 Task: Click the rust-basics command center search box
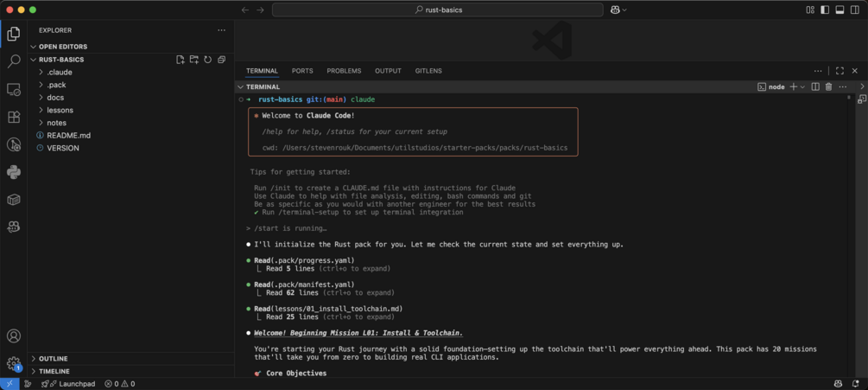point(437,10)
